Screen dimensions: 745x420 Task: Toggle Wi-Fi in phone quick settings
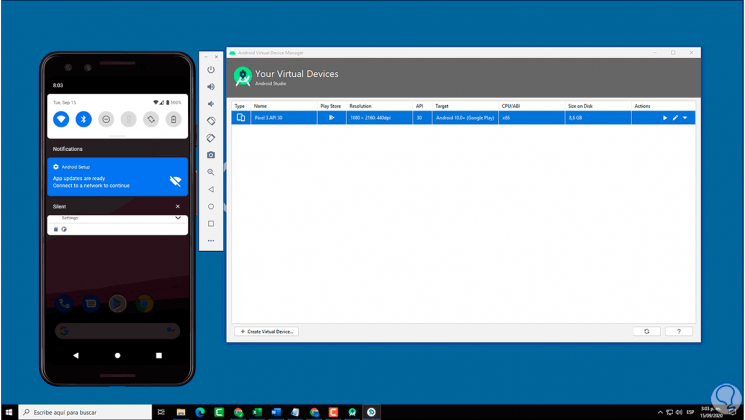61,119
